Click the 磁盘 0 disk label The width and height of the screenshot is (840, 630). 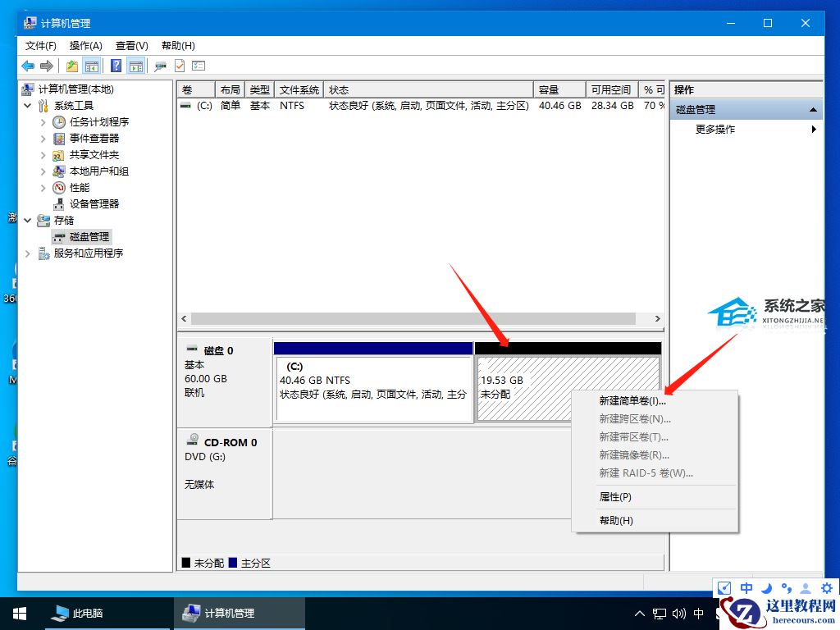point(218,351)
